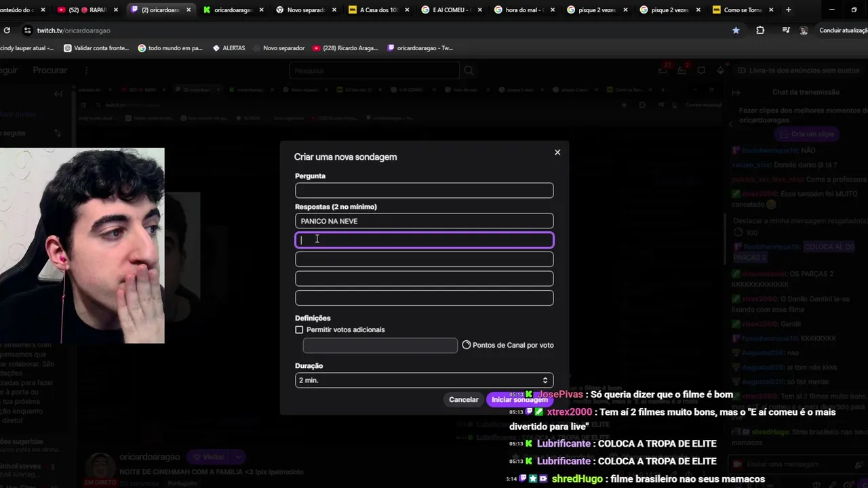
Task: Close the Como se Torna tab
Action: pyautogui.click(x=771, y=10)
